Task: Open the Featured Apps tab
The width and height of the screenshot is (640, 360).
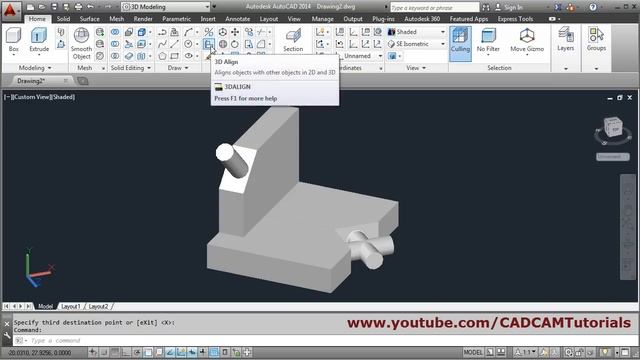Action: [469, 19]
